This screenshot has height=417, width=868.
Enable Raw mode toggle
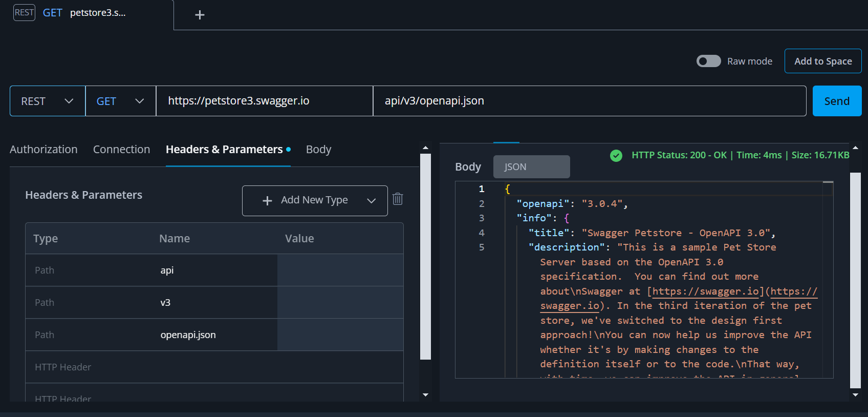(x=708, y=61)
